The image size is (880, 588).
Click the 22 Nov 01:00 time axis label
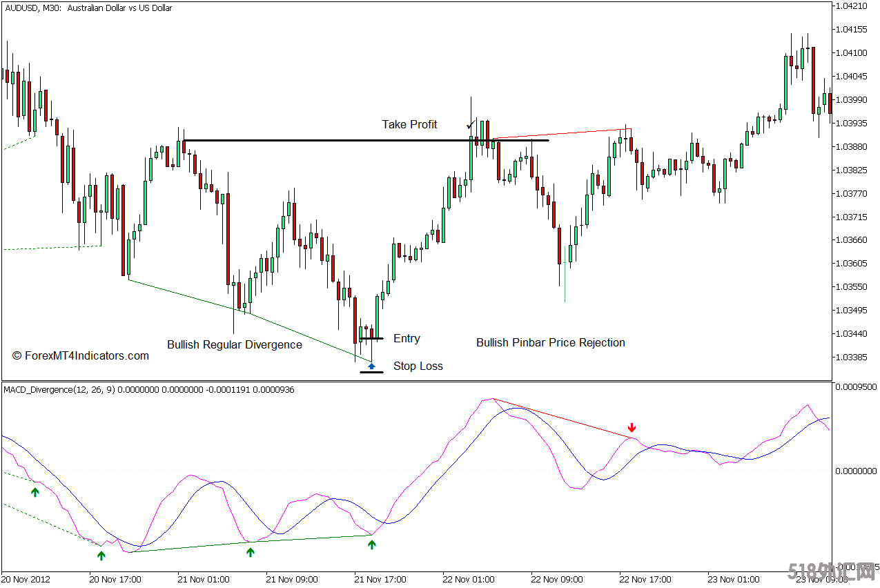click(469, 579)
